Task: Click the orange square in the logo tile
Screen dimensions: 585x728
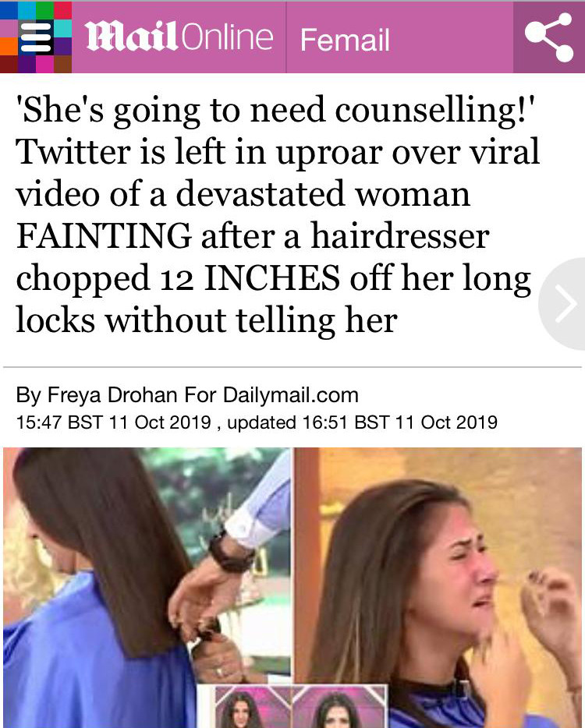Action: coord(9,46)
